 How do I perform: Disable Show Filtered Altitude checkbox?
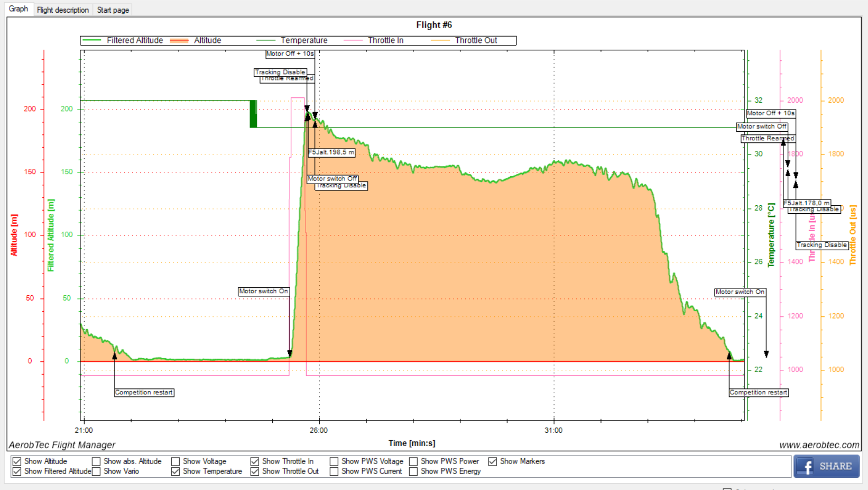tap(17, 471)
